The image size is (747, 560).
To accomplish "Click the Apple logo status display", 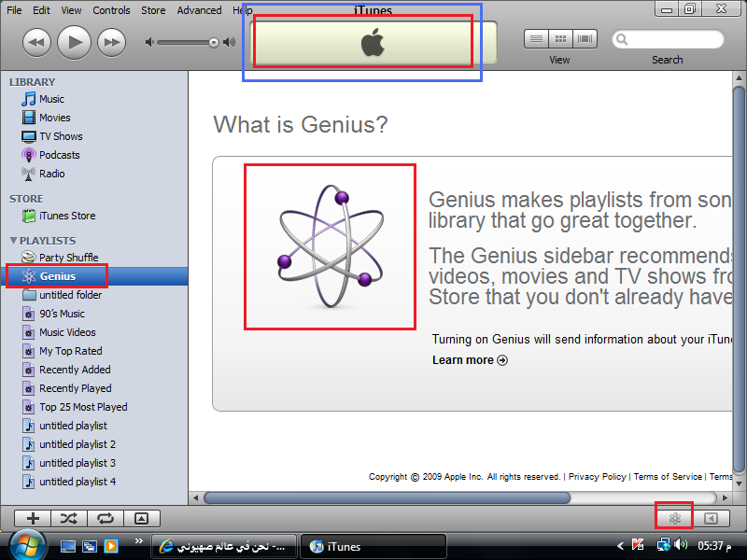I will [x=373, y=42].
